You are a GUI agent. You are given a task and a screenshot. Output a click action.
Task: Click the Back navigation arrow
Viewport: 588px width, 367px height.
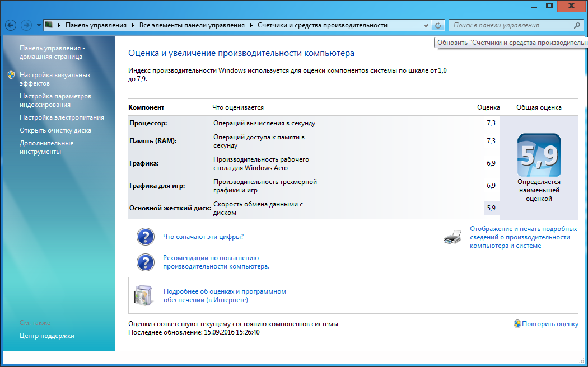click(10, 25)
